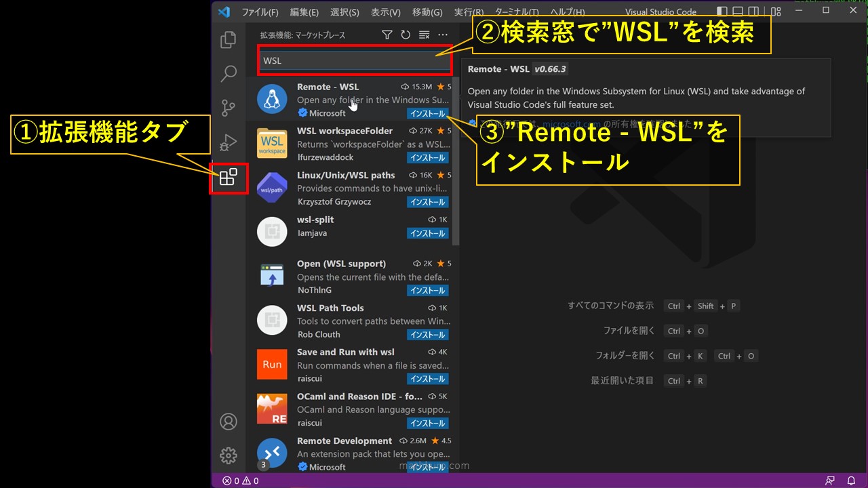Install the Remote - WSL extension
The height and width of the screenshot is (488, 868).
point(427,114)
